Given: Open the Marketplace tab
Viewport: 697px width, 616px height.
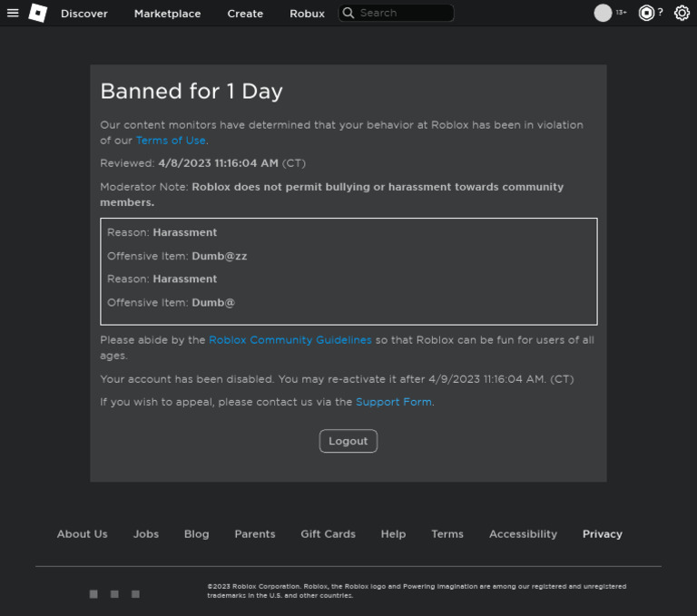Looking at the screenshot, I should [x=167, y=14].
